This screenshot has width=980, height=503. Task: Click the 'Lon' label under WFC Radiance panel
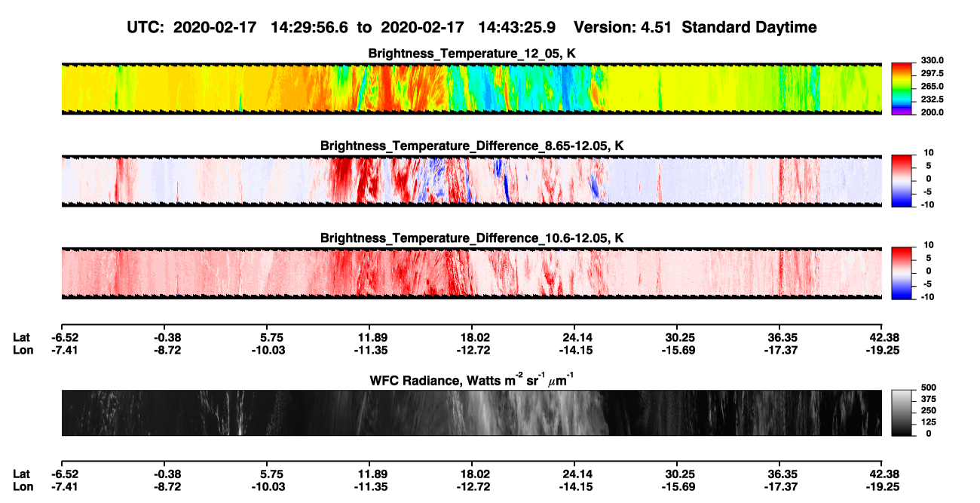point(22,486)
